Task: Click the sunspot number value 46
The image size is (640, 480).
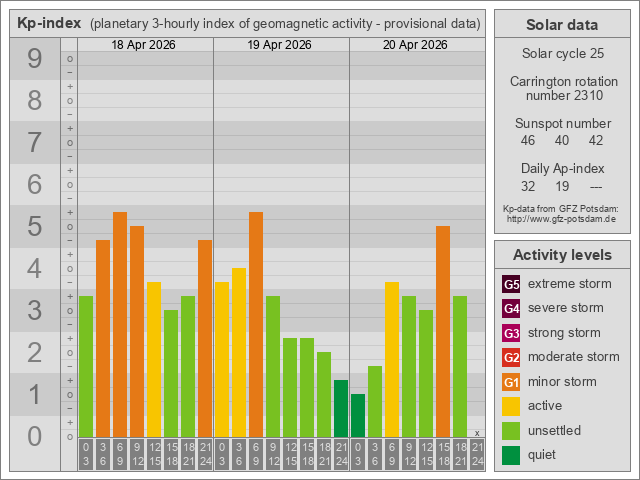Action: click(x=528, y=141)
